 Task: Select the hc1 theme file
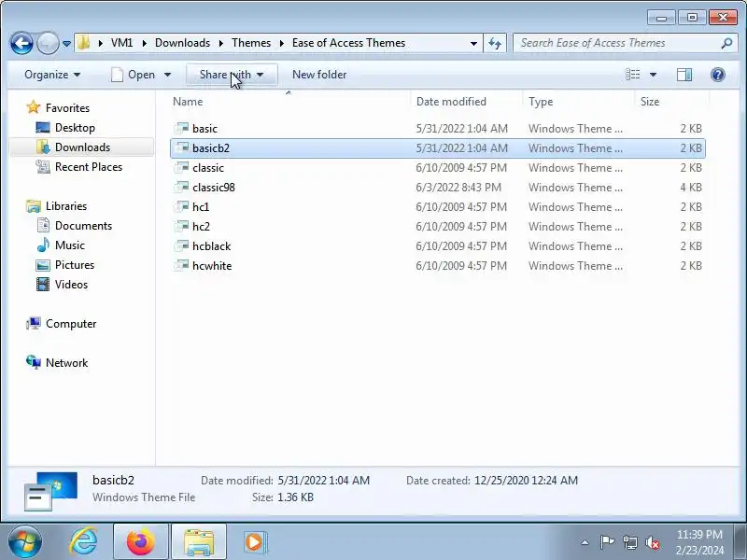click(x=437, y=206)
